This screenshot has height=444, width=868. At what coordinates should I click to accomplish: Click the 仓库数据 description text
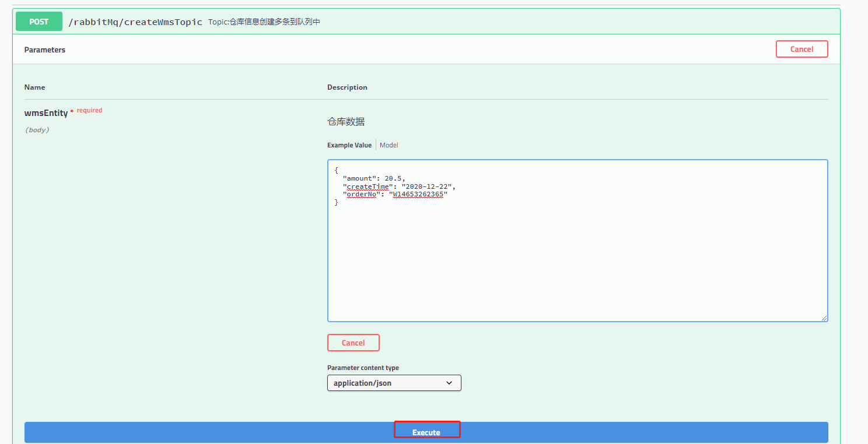pos(346,122)
